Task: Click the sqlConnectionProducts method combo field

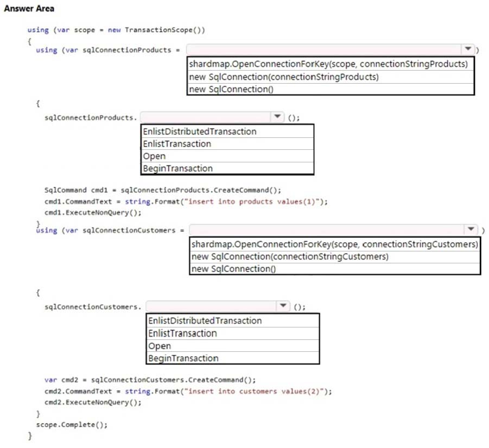Action: [x=212, y=117]
